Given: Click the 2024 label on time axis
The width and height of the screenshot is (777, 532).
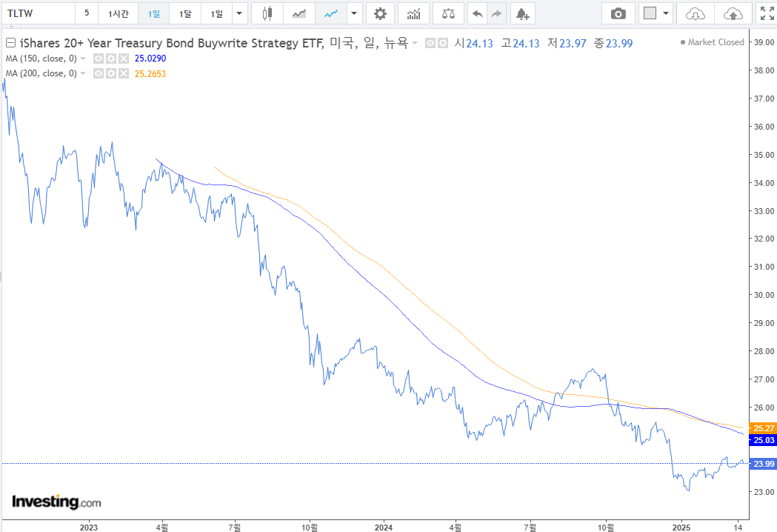Looking at the screenshot, I should tap(384, 527).
